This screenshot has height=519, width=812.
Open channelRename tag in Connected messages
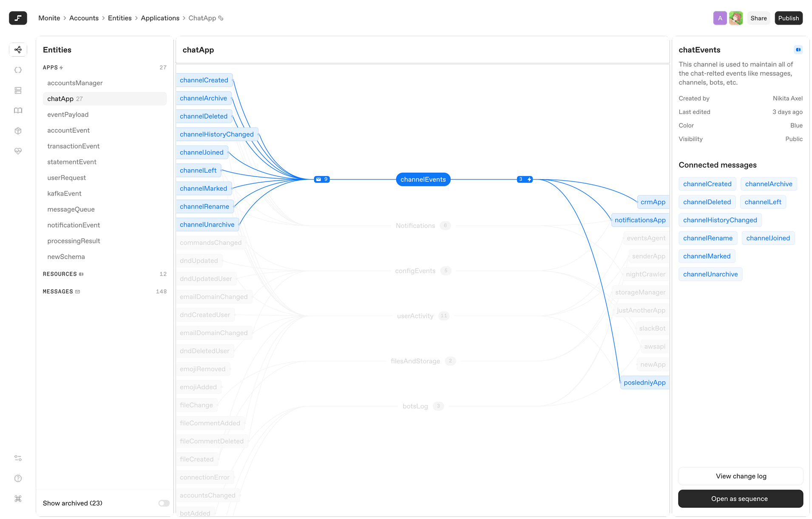[708, 238]
